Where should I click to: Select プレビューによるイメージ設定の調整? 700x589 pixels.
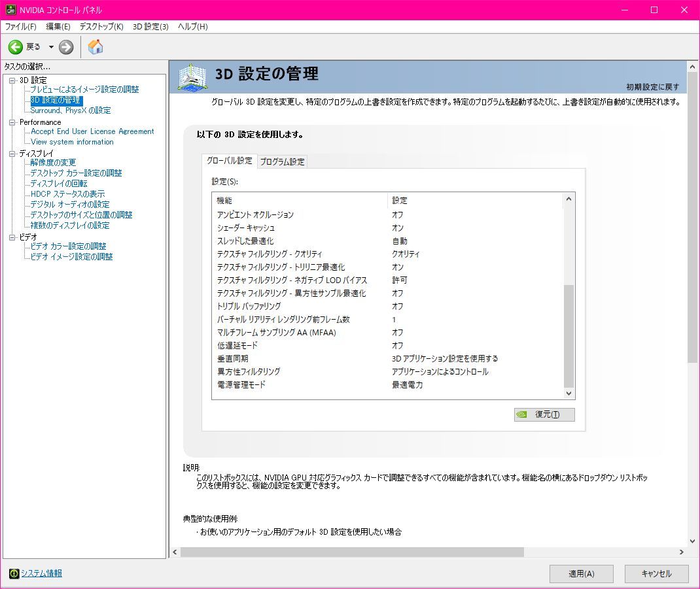click(x=84, y=90)
